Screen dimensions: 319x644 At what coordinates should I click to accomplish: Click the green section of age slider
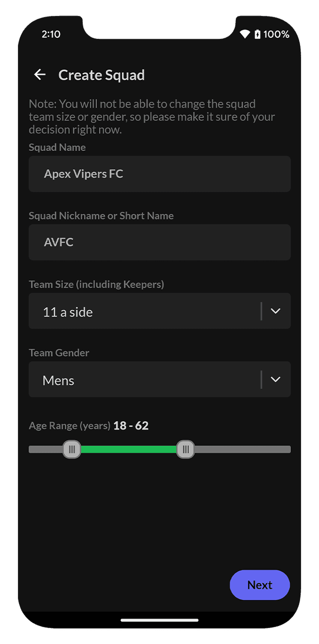[129, 449]
